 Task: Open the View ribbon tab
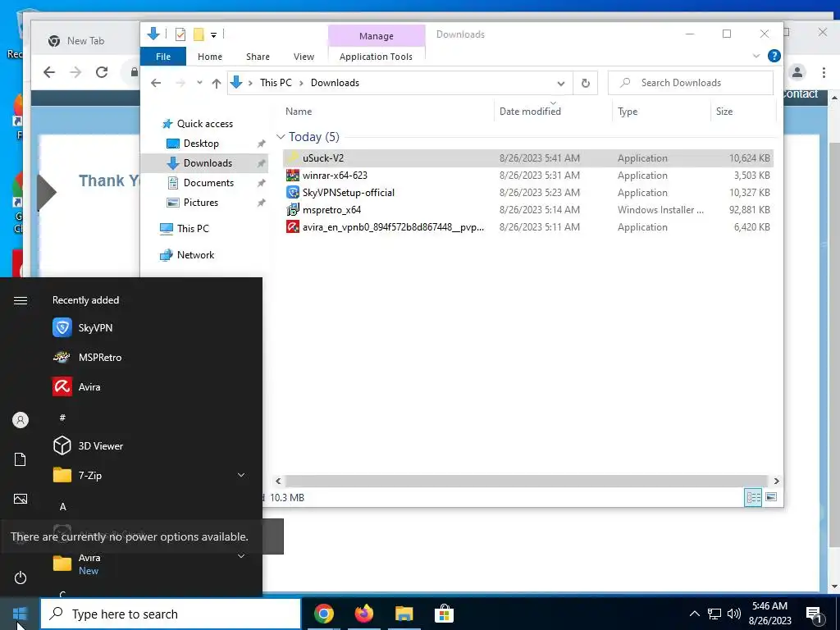(x=304, y=57)
